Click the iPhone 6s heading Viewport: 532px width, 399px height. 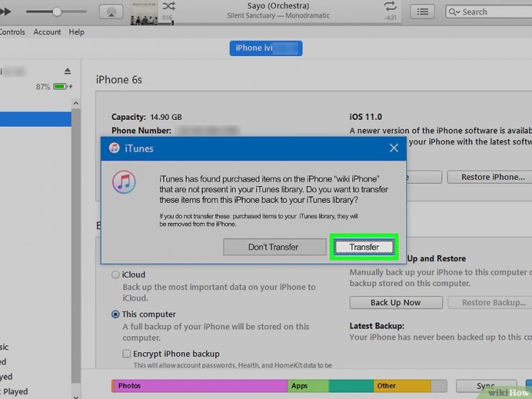(x=119, y=80)
